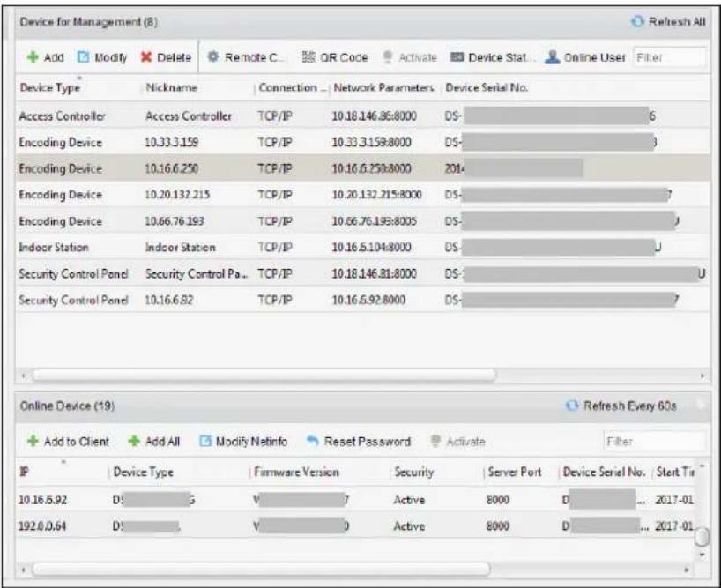Click the Add All plus icon
The height and width of the screenshot is (588, 721).
(x=134, y=441)
